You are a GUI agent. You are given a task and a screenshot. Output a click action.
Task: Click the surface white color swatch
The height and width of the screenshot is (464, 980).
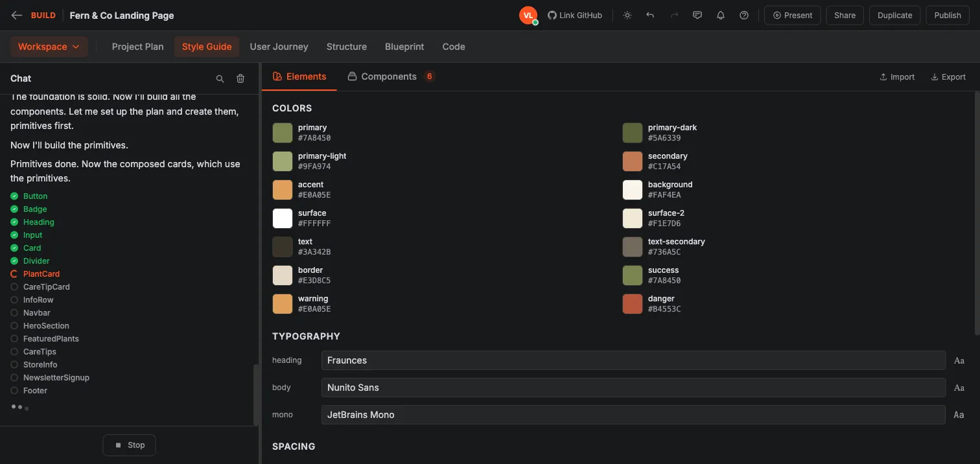[x=283, y=218]
